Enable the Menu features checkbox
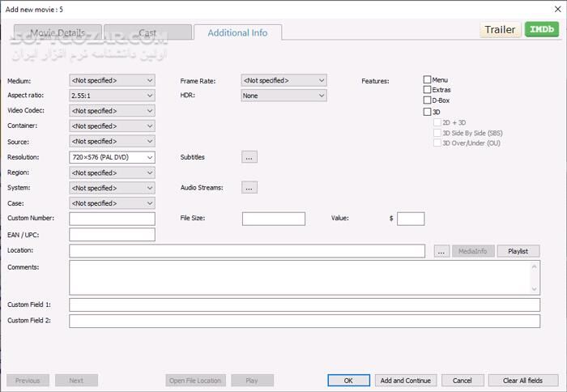This screenshot has height=392, width=567. [x=428, y=80]
